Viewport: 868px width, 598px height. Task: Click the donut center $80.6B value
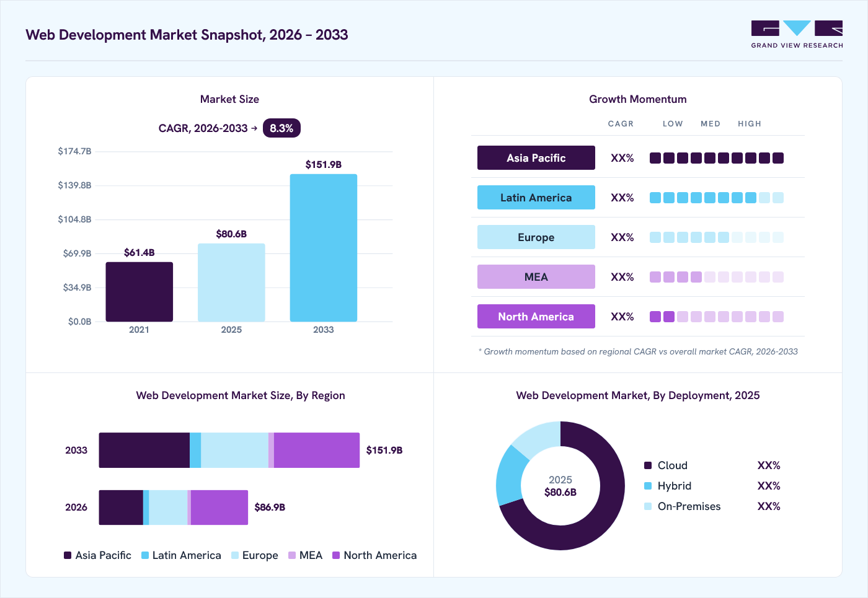pos(560,493)
